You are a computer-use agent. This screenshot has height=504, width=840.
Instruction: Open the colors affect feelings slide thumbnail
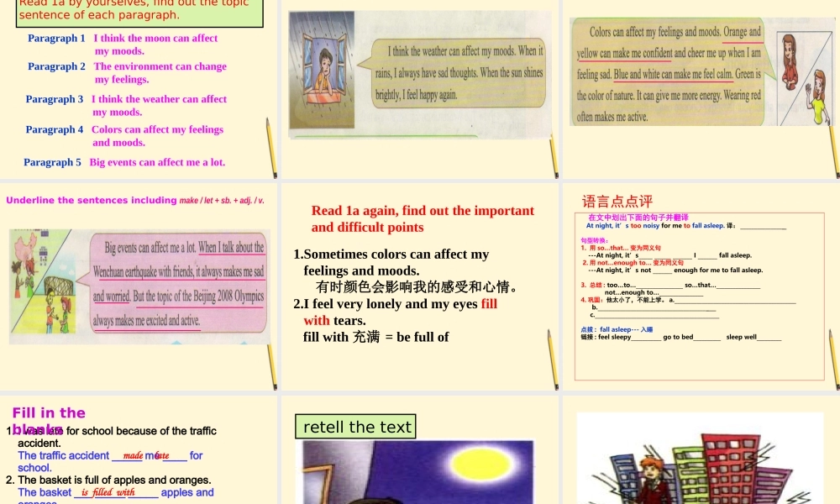701,89
